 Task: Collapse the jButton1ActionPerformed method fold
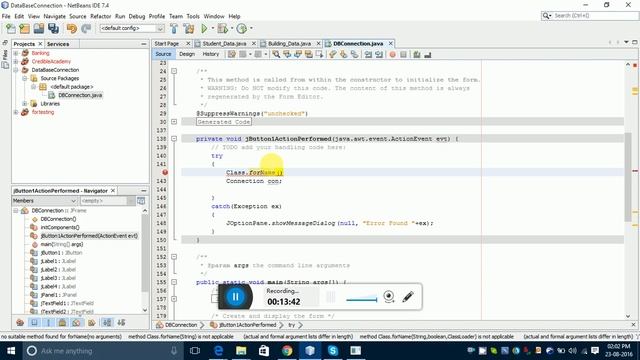[x=174, y=139]
